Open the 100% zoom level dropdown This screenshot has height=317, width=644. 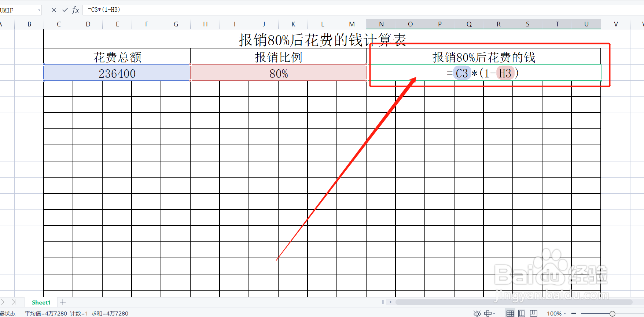[x=556, y=313]
